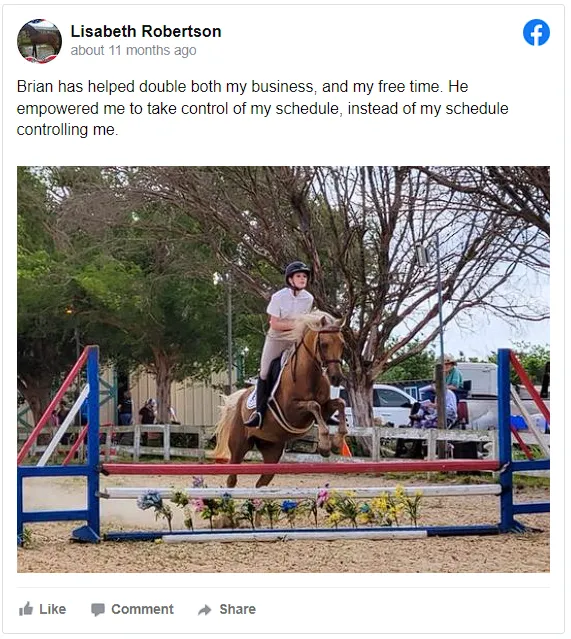Click the Share text label
The image size is (571, 639).
tap(238, 609)
